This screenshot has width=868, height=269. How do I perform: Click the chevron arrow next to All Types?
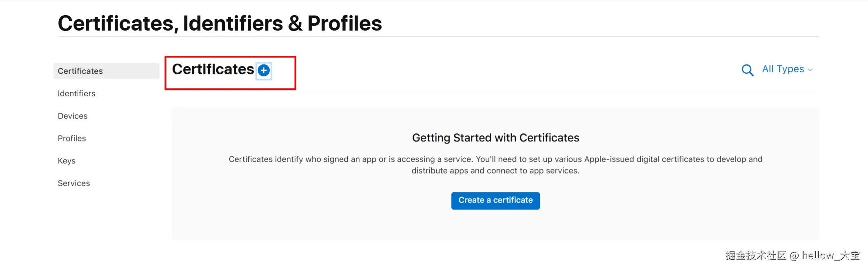[810, 70]
